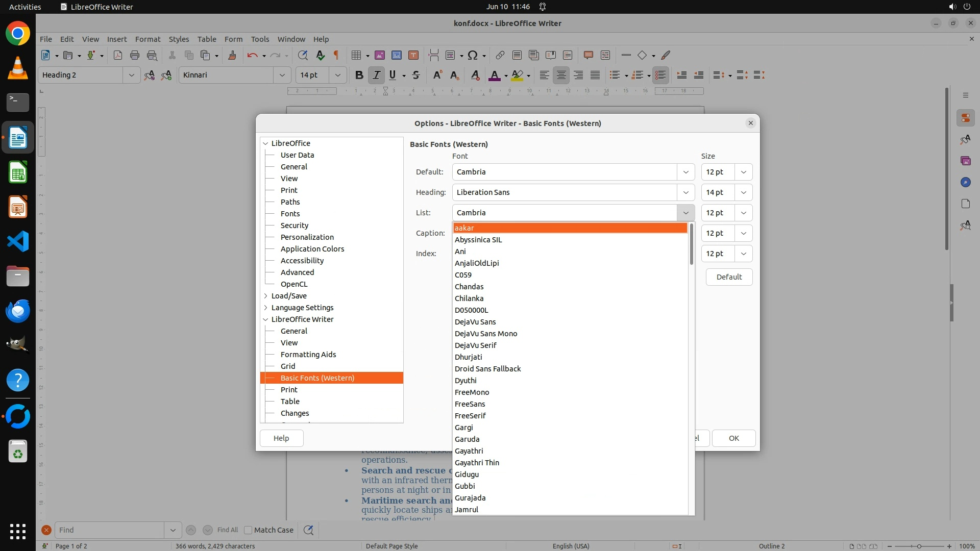The width and height of the screenshot is (980, 551).
Task: Toggle Bold formatting in toolbar
Action: point(359,75)
